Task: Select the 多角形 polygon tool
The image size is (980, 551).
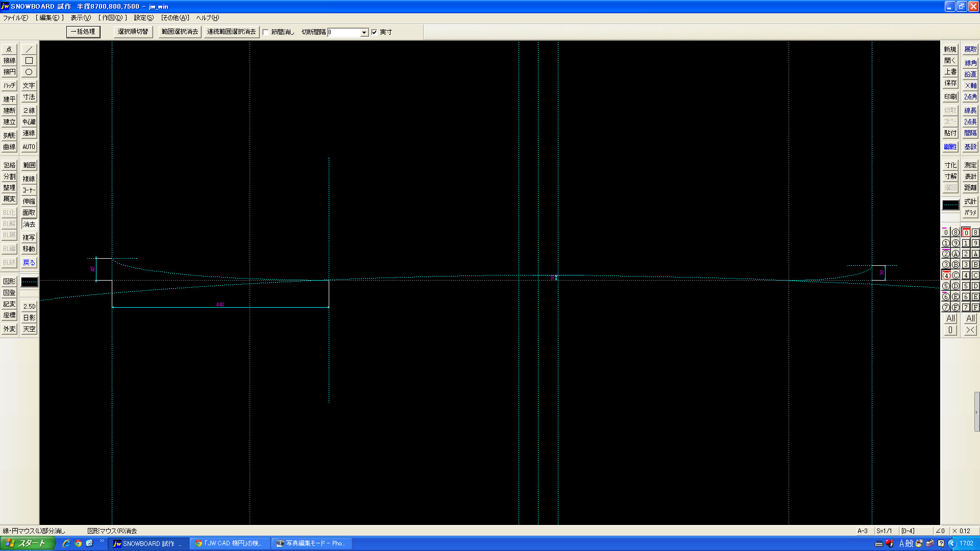Action: point(9,136)
